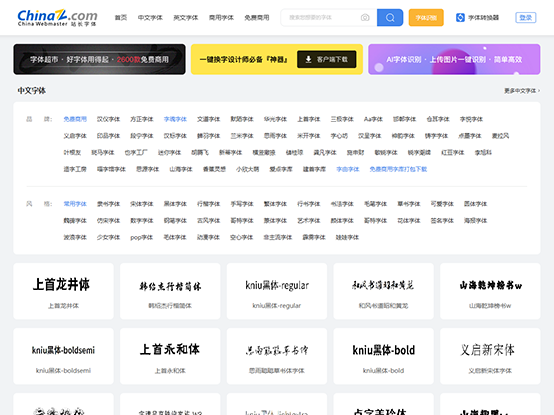Viewport: 554px width, 415px height.
Task: Select the 繁体字体 style filter
Action: point(275,204)
